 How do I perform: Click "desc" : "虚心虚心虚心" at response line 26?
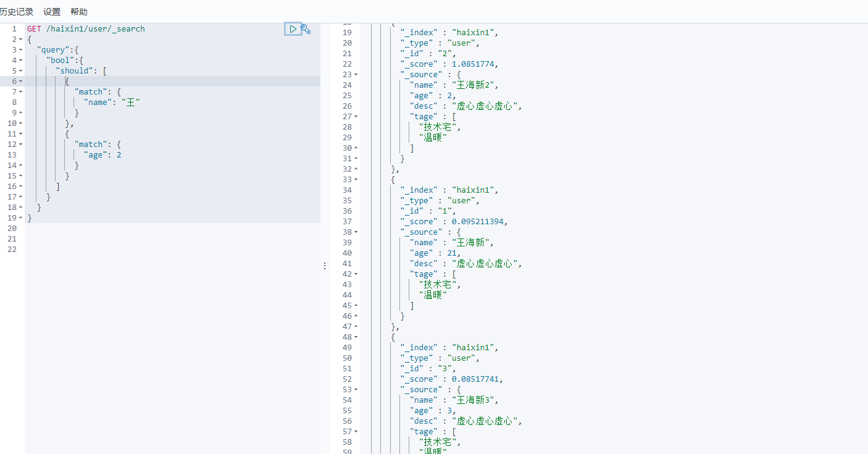click(x=465, y=106)
